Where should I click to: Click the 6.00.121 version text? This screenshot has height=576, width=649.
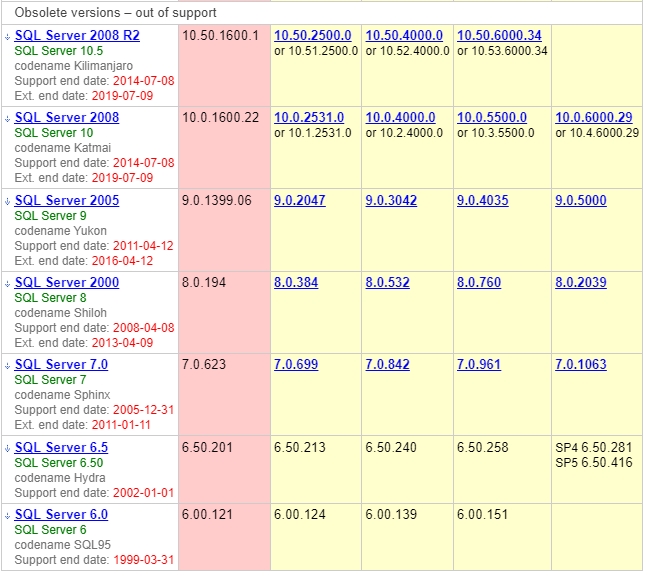pos(207,514)
